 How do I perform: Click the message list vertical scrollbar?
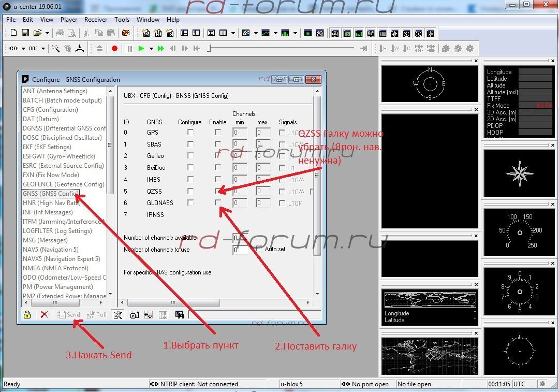(x=110, y=145)
